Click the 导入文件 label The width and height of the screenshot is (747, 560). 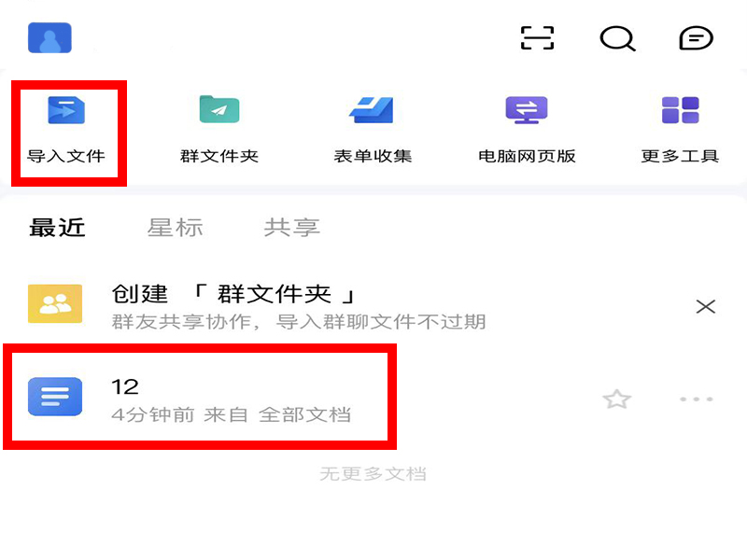pos(65,156)
